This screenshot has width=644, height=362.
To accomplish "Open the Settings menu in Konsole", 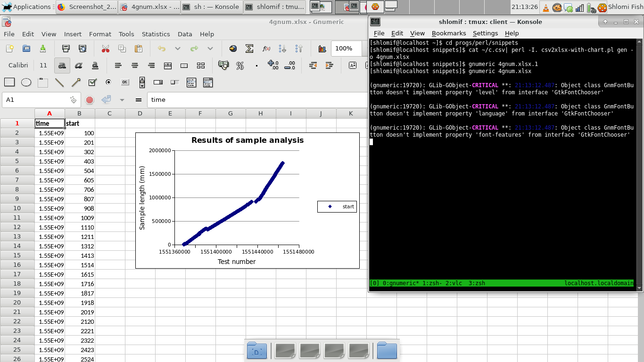I will click(x=485, y=33).
